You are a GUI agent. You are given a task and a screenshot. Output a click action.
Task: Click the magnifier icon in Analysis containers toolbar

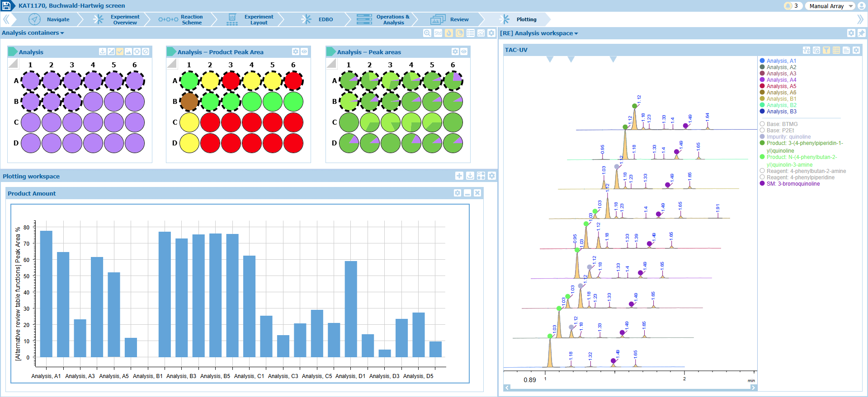click(427, 33)
